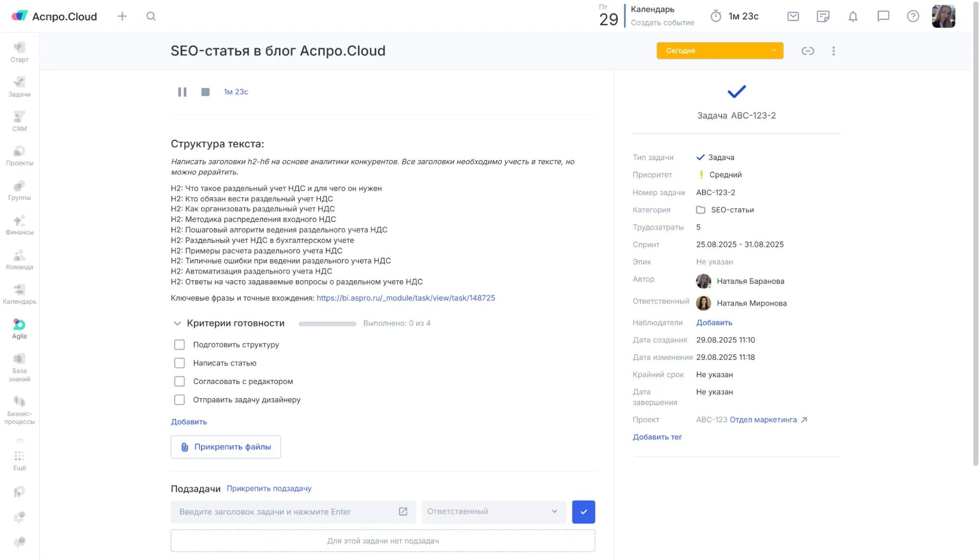
Task: Open the mail envelope icon
Action: tap(793, 16)
